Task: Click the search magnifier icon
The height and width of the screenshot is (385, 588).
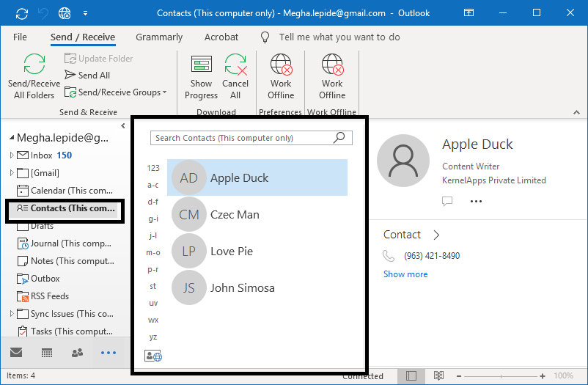Action: click(x=339, y=138)
